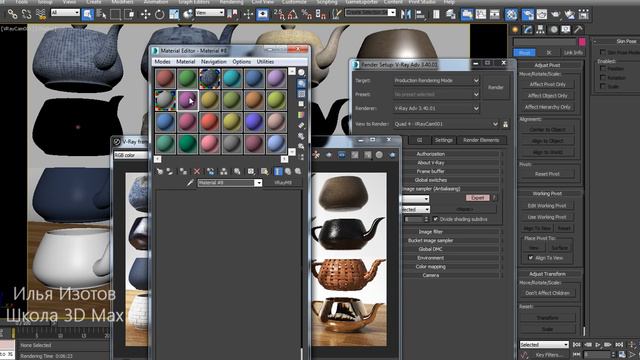
Task: Click the Expert button in image sampler
Action: [x=478, y=198]
